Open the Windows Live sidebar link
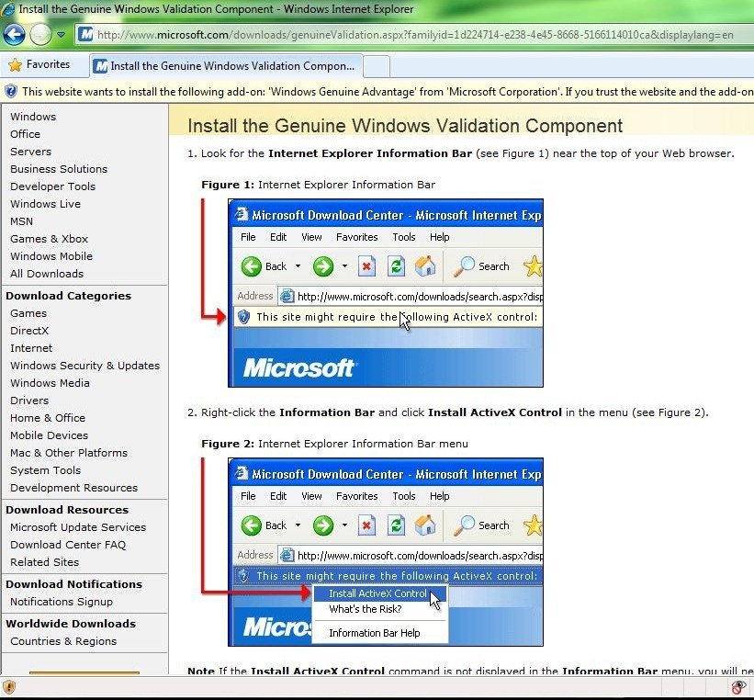Screen dimensions: 754x700 45,204
